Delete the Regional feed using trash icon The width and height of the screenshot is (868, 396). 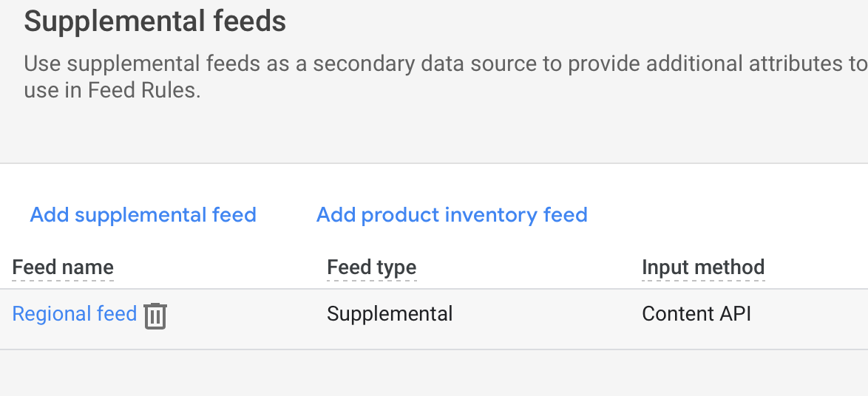155,315
